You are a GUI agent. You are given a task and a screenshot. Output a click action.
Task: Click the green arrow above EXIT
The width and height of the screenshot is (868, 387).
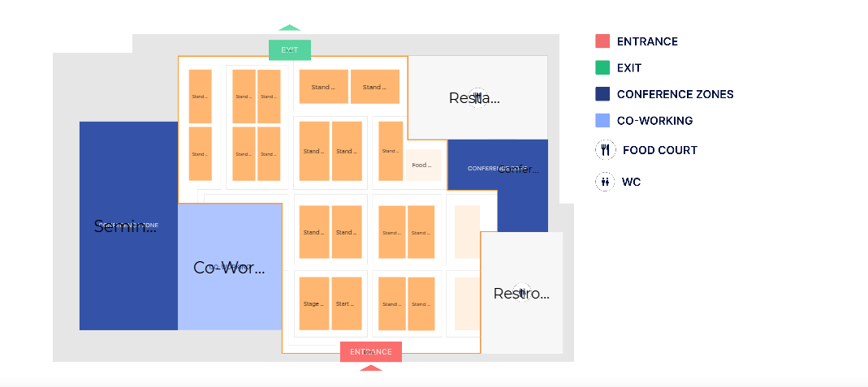coord(289,28)
